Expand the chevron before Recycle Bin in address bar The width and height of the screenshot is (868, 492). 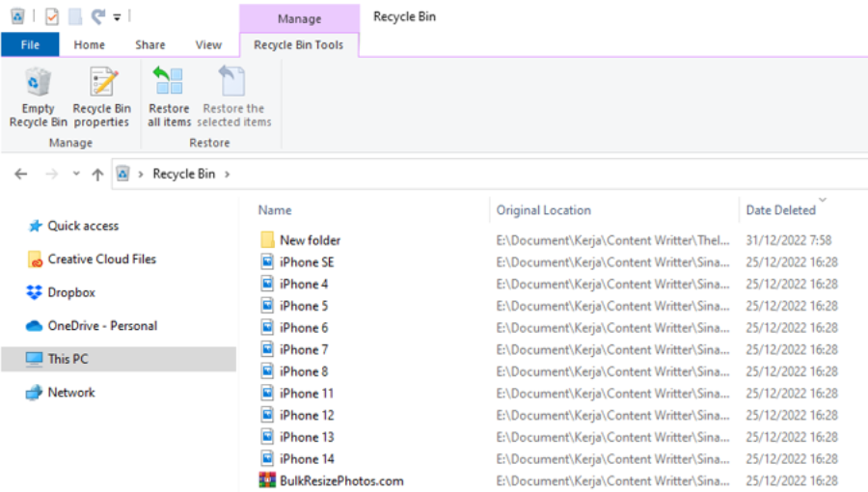point(141,175)
